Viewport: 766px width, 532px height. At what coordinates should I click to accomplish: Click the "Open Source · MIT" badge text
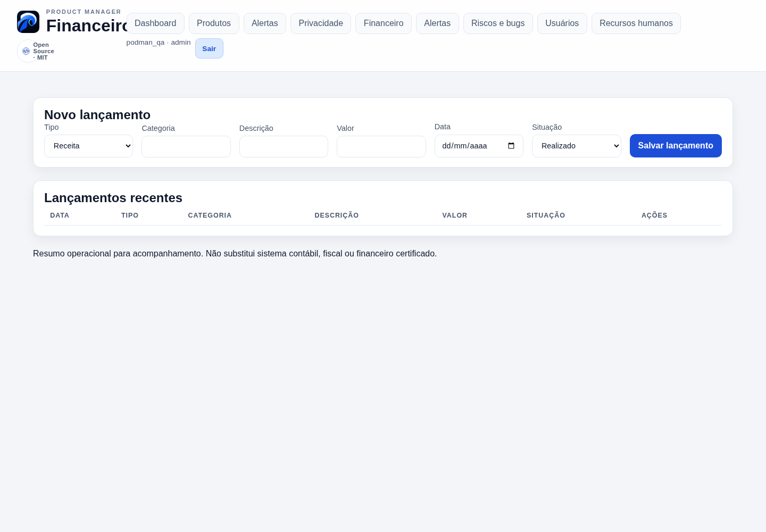[44, 51]
